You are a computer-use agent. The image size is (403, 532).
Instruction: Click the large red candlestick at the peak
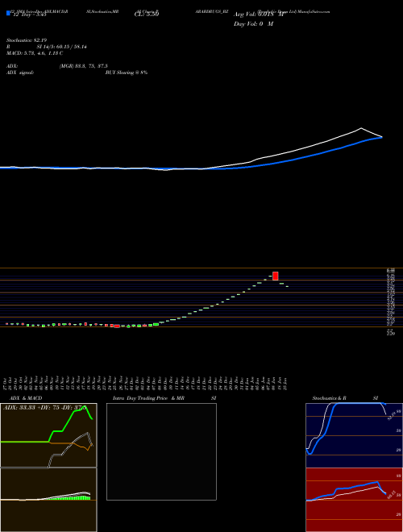pos(275,276)
